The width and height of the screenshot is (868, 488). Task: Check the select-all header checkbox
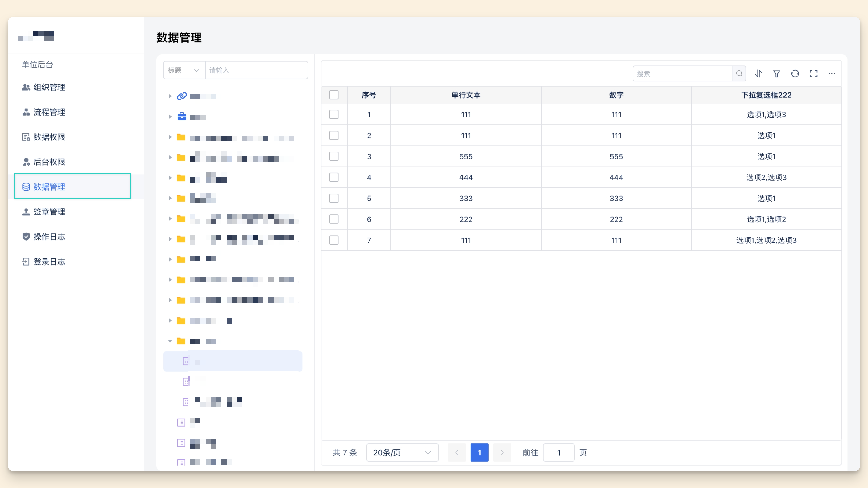pyautogui.click(x=334, y=95)
